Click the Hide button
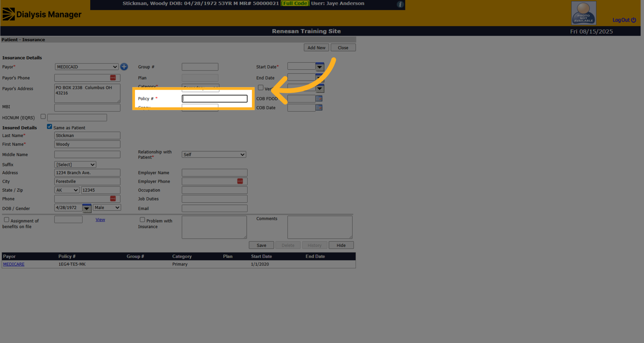The width and height of the screenshot is (644, 343). tap(341, 245)
